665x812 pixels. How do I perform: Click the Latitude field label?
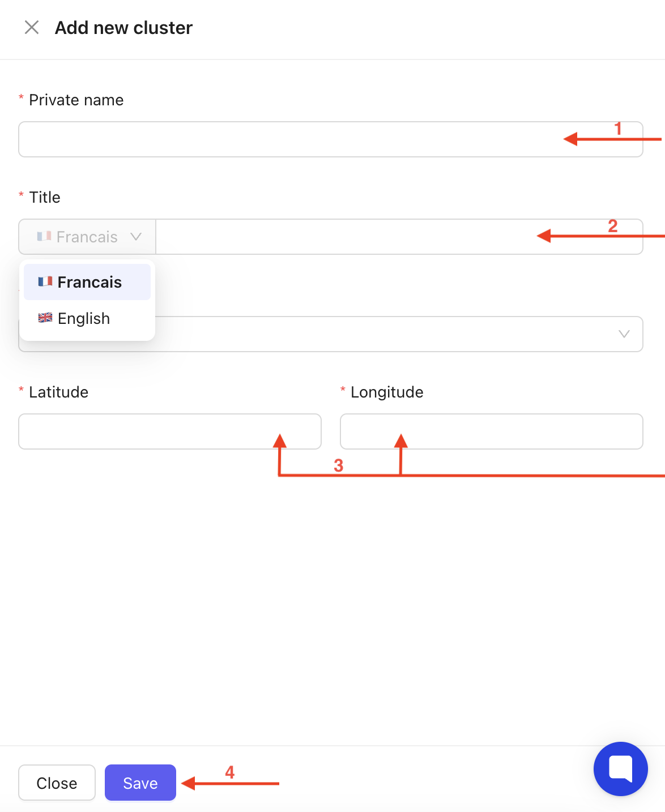58,392
